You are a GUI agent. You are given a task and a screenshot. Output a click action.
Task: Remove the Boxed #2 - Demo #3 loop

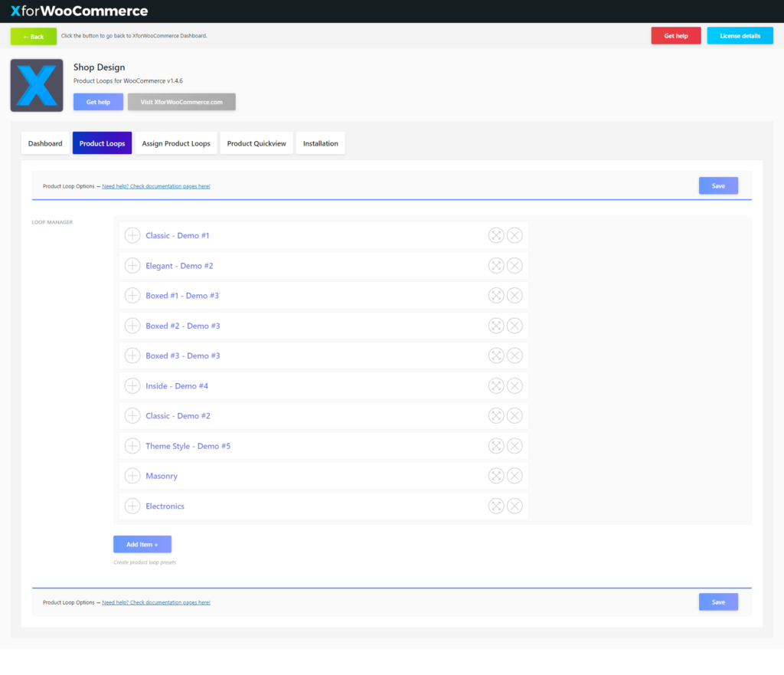(514, 326)
